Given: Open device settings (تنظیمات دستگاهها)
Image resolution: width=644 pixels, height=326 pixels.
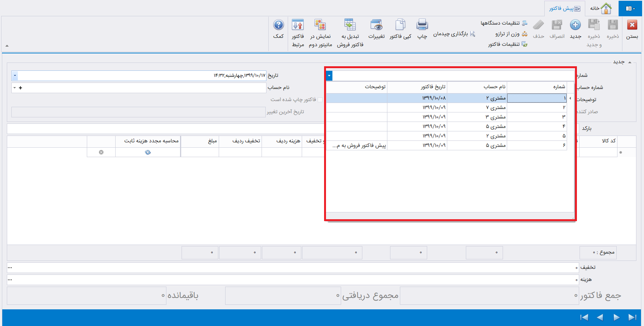Looking at the screenshot, I should pyautogui.click(x=503, y=23).
